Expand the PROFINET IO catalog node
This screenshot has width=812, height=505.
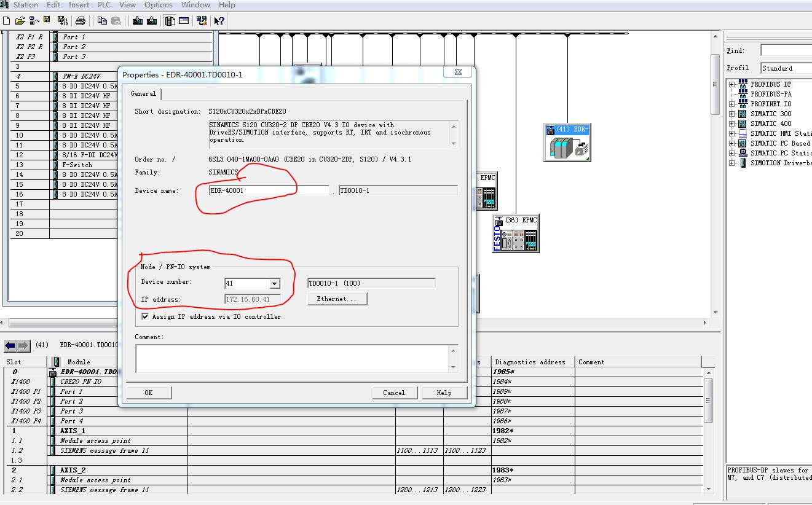click(x=731, y=104)
